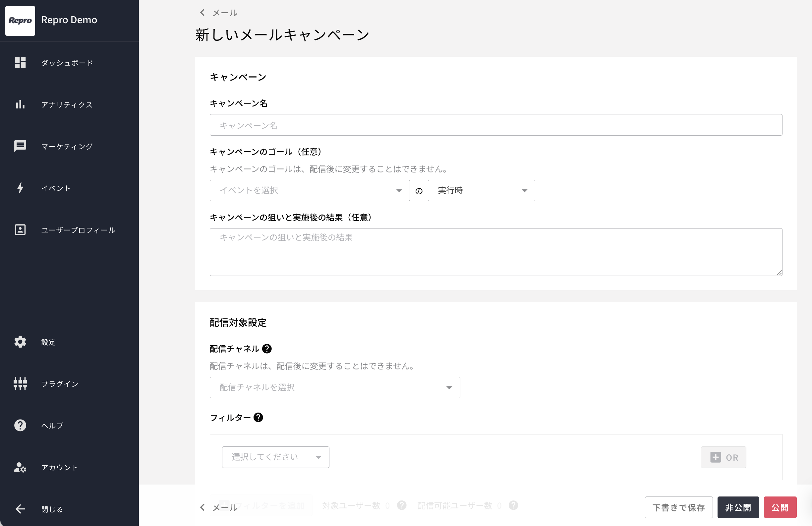Show help tooltip next to フィルター
The image size is (812, 526).
[x=258, y=418]
